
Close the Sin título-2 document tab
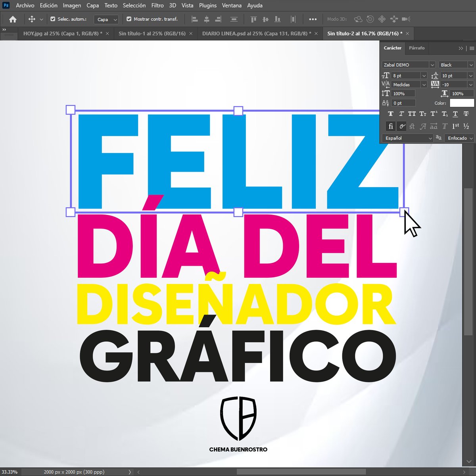[407, 34]
